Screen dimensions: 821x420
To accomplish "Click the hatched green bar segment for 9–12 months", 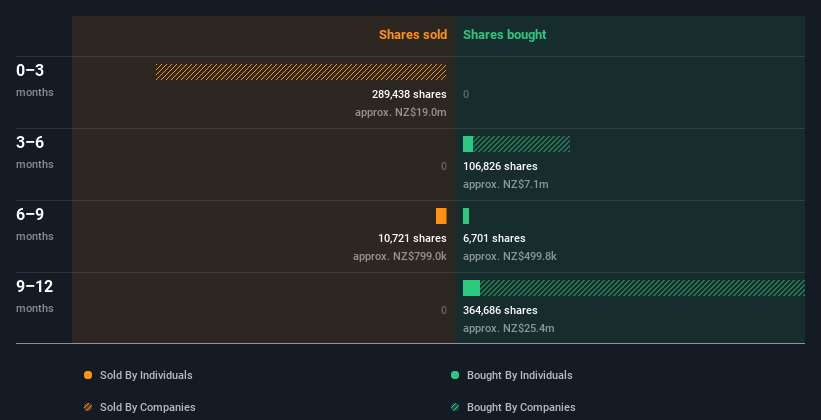I will [642, 288].
